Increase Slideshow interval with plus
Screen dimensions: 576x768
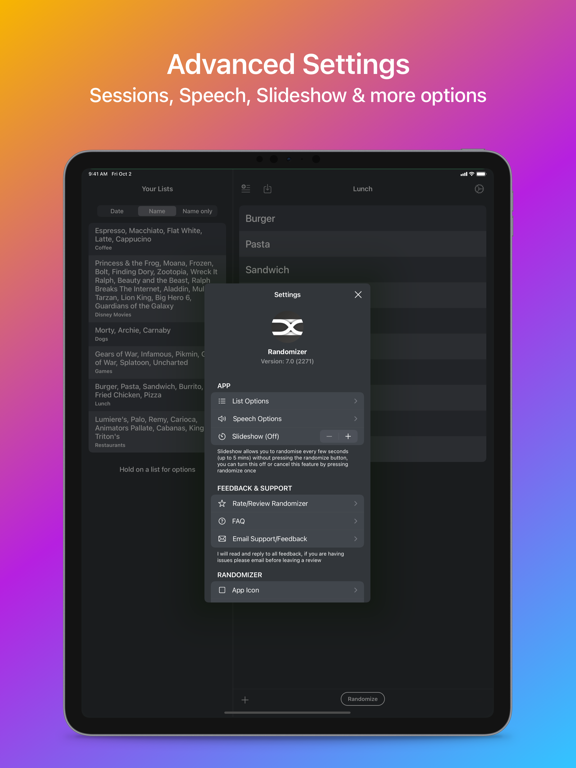[348, 436]
